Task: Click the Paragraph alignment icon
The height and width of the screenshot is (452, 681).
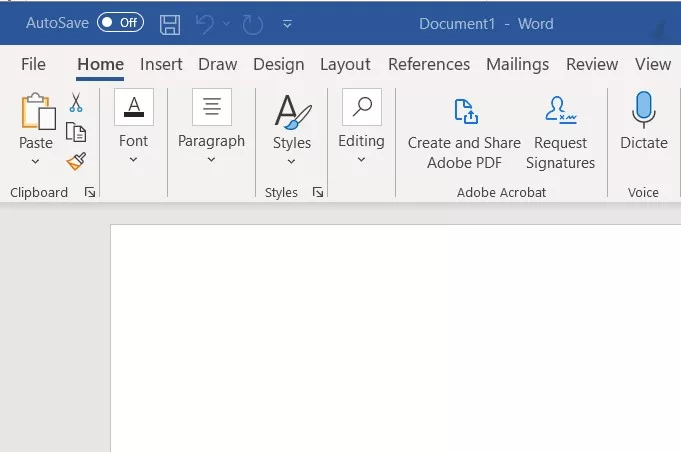Action: (212, 107)
